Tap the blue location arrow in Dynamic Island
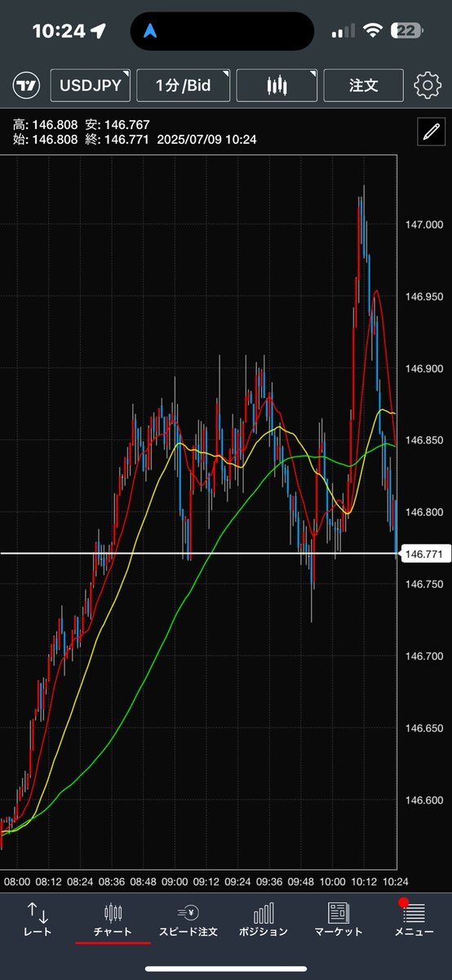The height and width of the screenshot is (980, 452). point(150,31)
